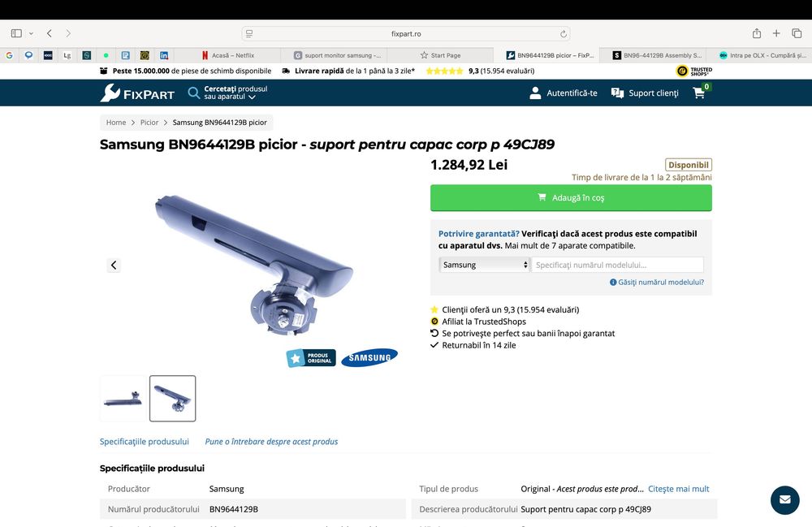
Task: Open the chat envelope bubble
Action: tap(784, 499)
